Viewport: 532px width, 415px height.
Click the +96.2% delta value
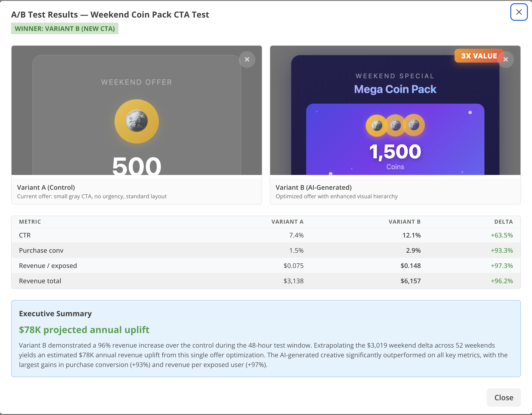(502, 281)
